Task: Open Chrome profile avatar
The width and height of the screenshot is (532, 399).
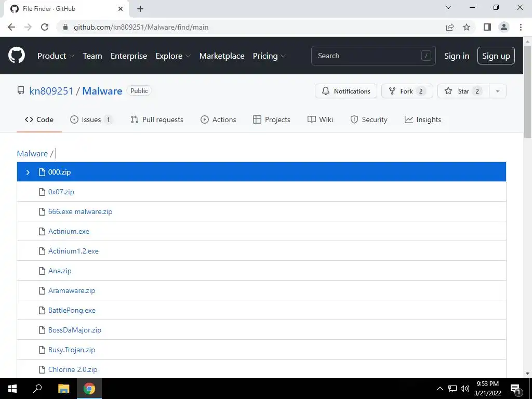Action: (x=504, y=27)
